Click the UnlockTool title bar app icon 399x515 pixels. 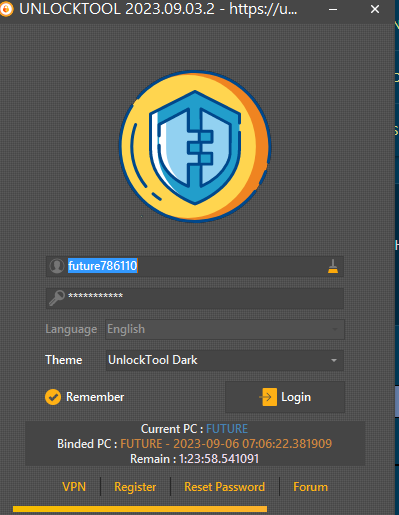(x=6, y=9)
